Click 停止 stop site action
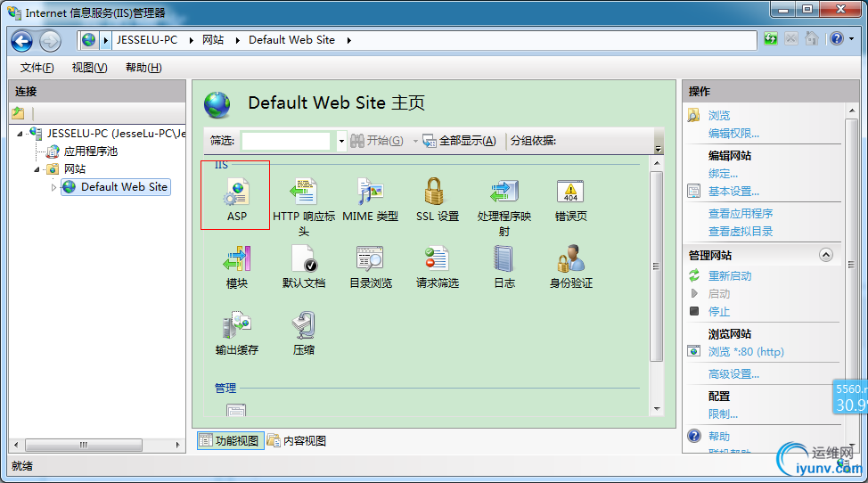Viewport: 868px width, 483px height. pyautogui.click(x=718, y=312)
